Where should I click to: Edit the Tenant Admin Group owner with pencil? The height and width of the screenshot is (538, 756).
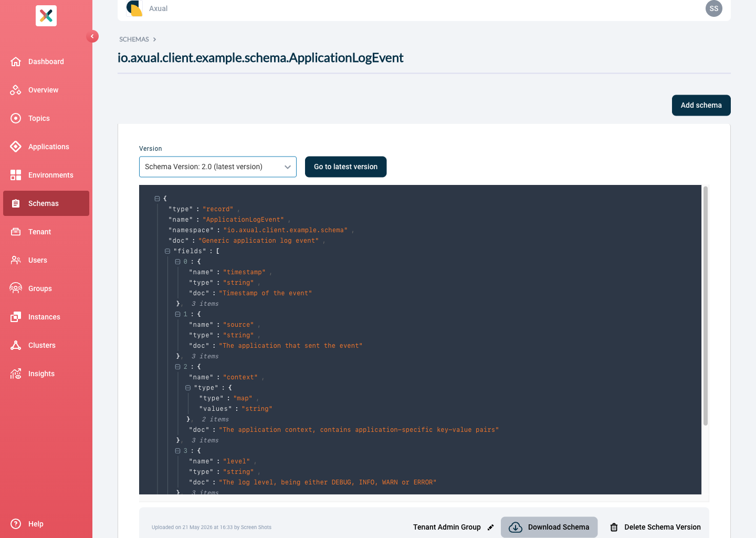pos(490,527)
